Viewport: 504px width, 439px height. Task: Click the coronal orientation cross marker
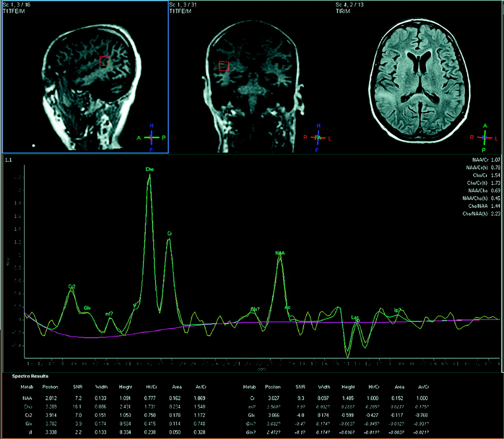pos(318,138)
